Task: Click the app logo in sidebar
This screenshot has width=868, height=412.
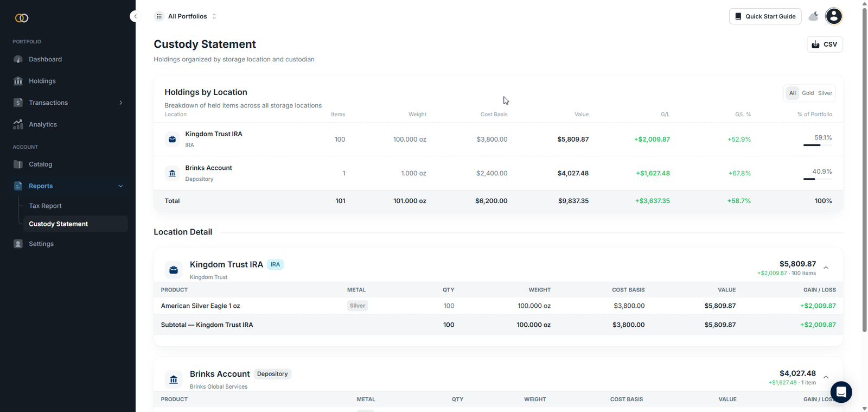Action: (x=22, y=18)
